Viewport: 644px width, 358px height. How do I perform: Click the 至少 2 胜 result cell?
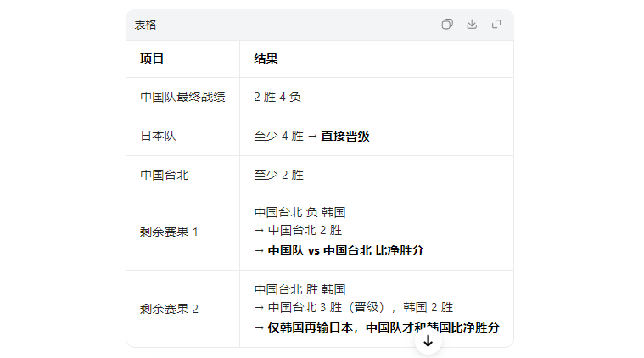(x=278, y=175)
